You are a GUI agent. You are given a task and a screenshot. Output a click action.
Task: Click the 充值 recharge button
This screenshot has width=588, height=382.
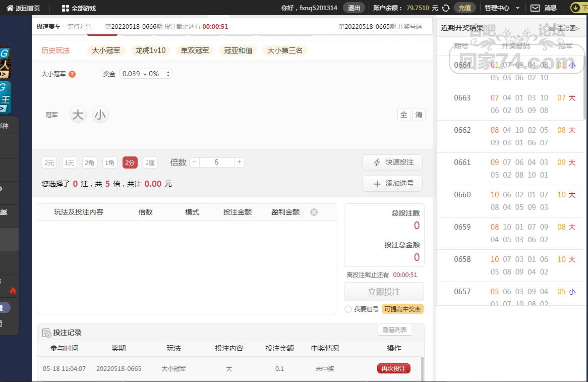coord(464,8)
